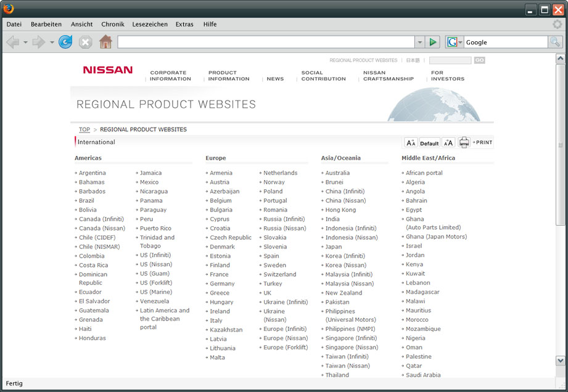Viewport: 568px width, 392px height.
Task: Open the Forward history dropdown arrow
Action: click(x=52, y=43)
